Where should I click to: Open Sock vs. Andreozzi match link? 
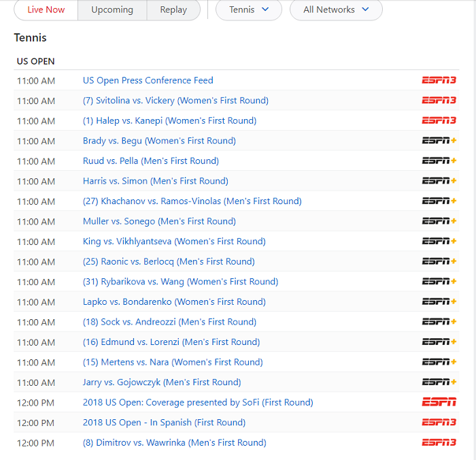(x=169, y=322)
